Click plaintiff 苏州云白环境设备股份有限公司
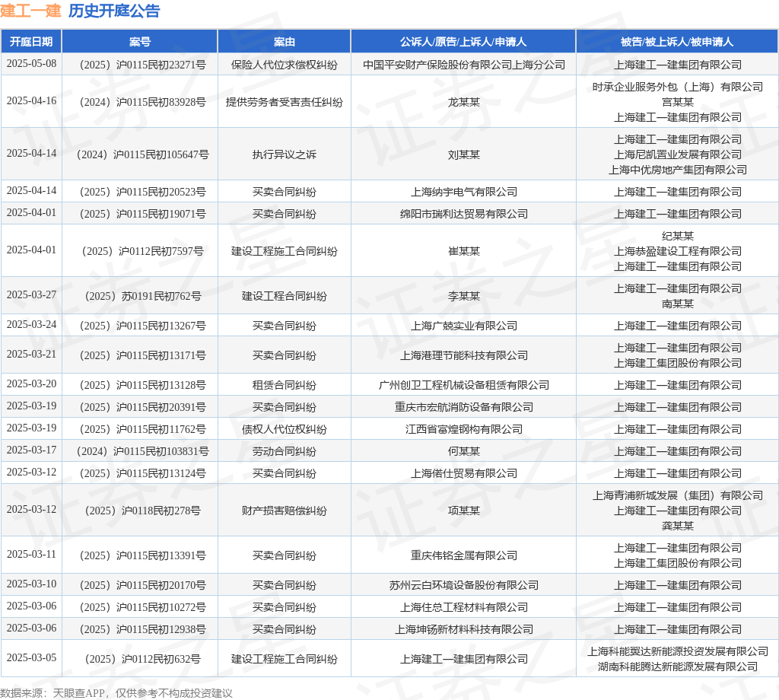779x700 pixels. [463, 585]
